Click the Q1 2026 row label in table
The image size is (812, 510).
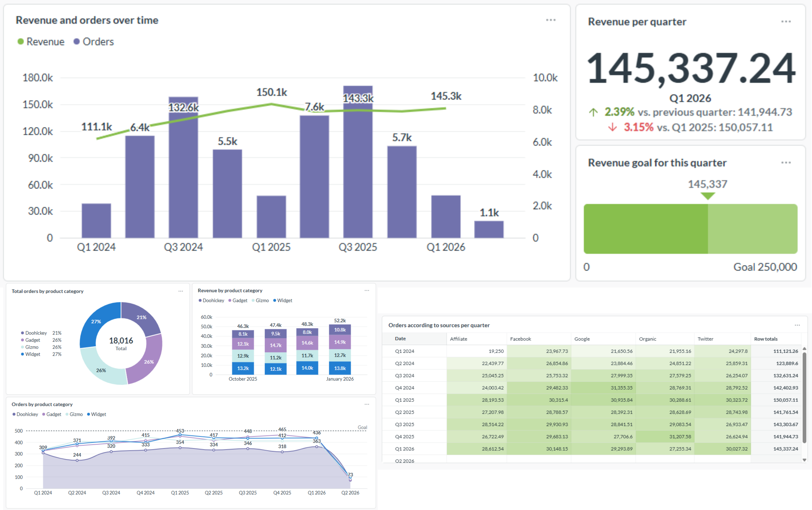click(405, 449)
